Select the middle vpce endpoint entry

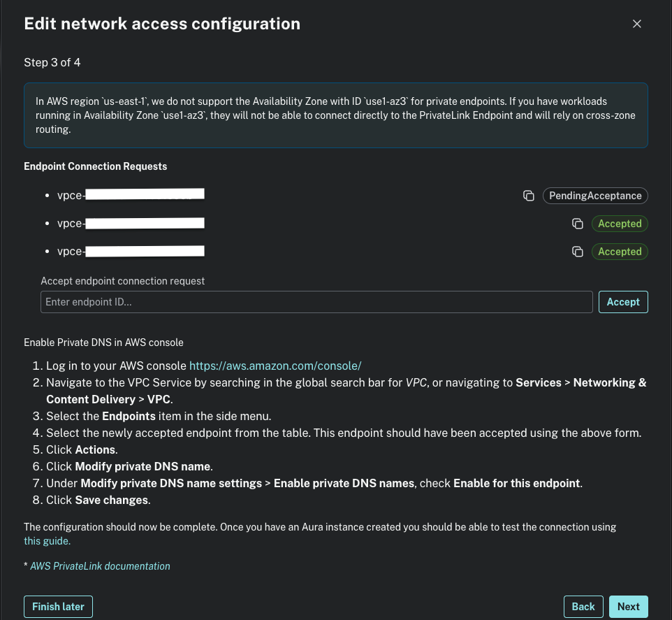(131, 223)
